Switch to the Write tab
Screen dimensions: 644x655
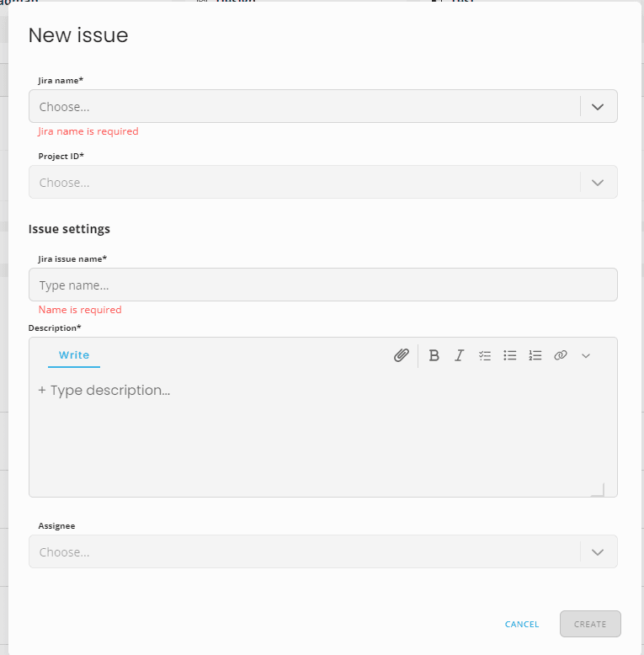(x=74, y=355)
